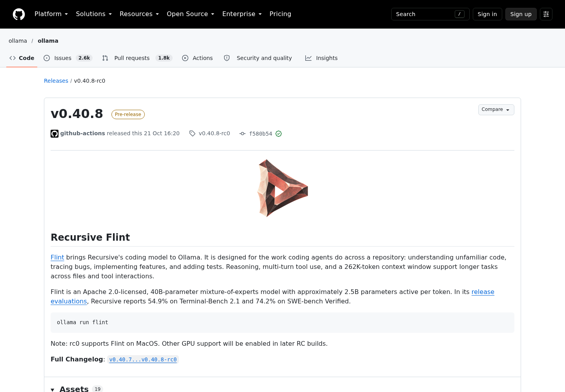Open the Pull requests tab
The width and height of the screenshot is (565, 392).
pyautogui.click(x=137, y=58)
